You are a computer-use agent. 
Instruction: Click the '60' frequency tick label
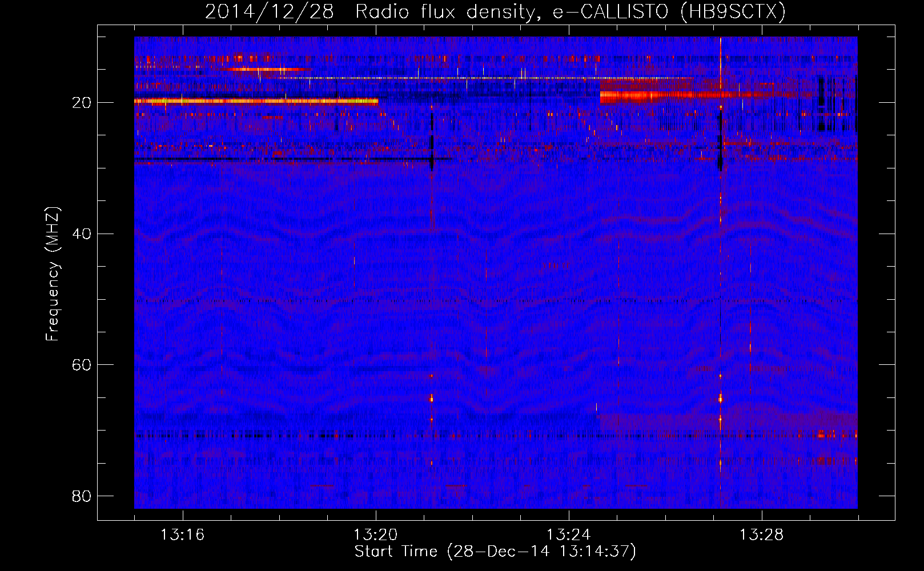[x=82, y=365]
